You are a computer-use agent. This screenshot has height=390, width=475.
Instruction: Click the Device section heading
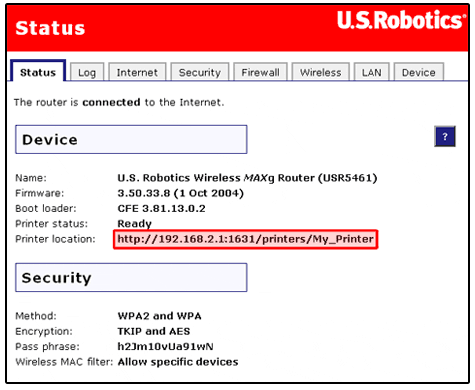tap(131, 139)
